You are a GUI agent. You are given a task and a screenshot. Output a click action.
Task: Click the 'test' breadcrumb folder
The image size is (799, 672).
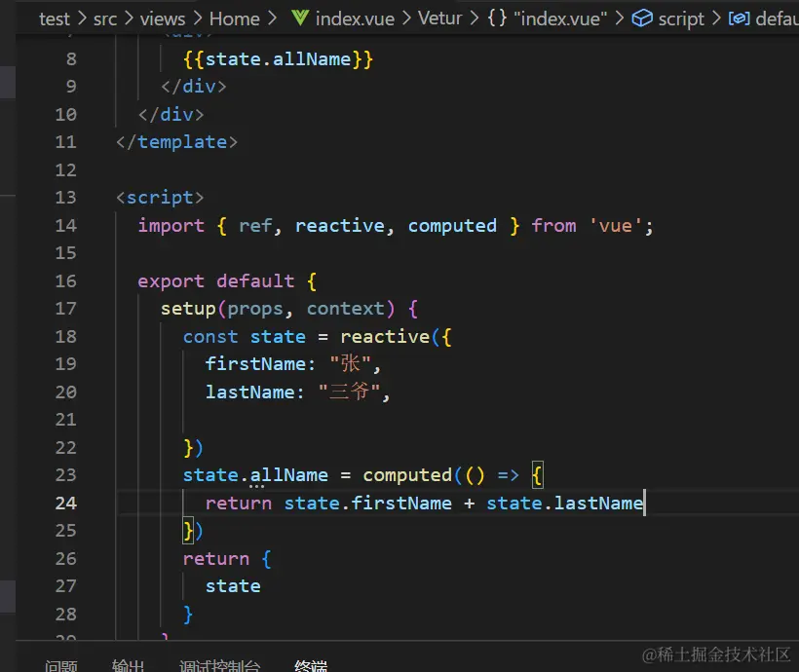tap(54, 19)
